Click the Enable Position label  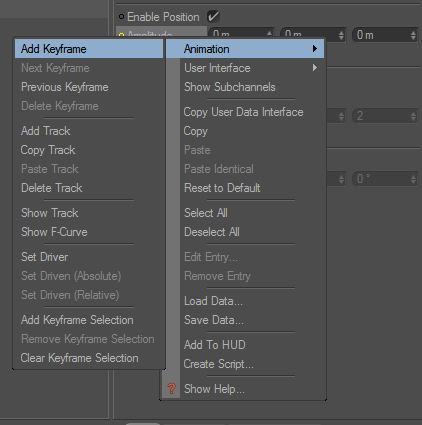pyautogui.click(x=163, y=17)
